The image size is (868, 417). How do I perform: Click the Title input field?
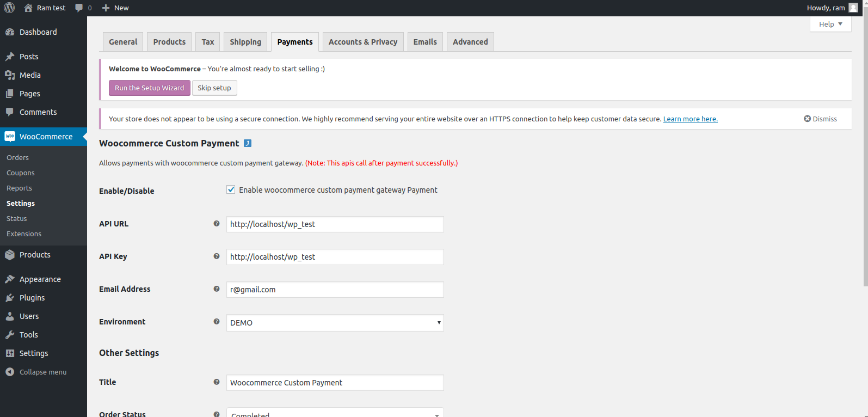tap(335, 383)
